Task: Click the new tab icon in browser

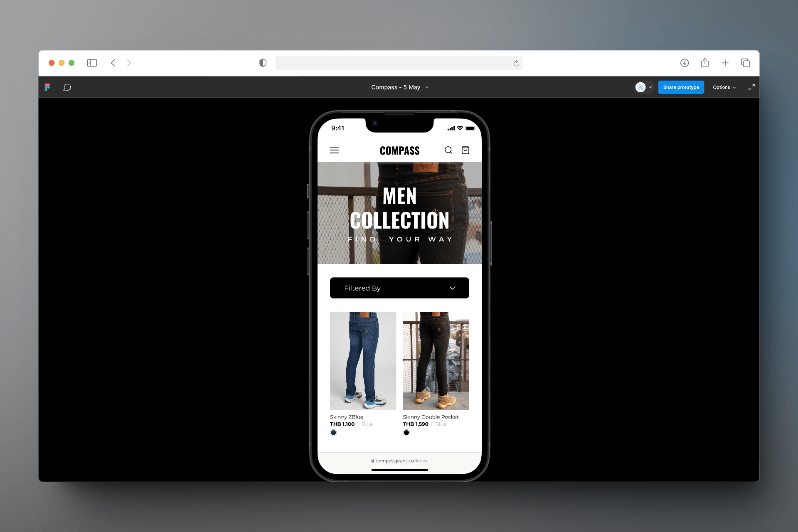Action: click(725, 62)
